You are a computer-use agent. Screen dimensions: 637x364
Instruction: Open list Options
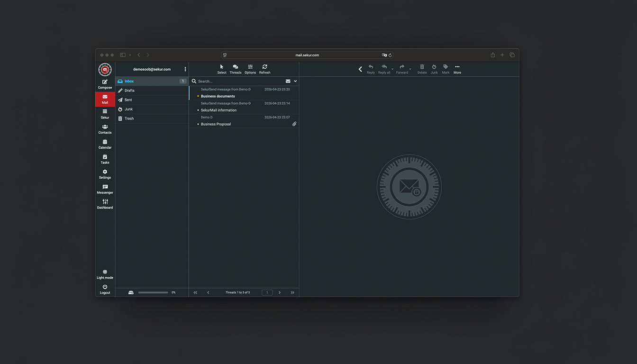tap(250, 69)
